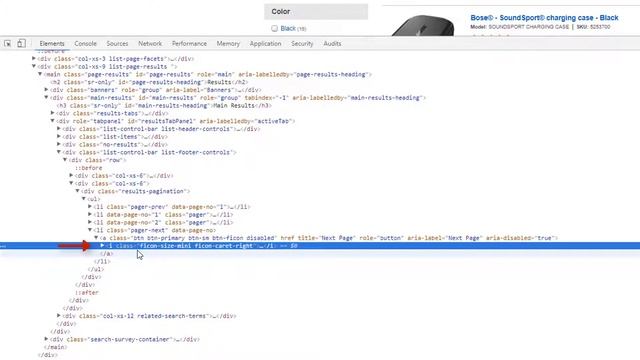Collapse the Next Page anchor node

pyautogui.click(x=96, y=238)
